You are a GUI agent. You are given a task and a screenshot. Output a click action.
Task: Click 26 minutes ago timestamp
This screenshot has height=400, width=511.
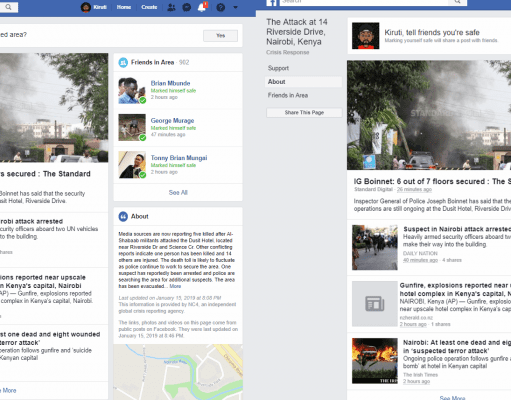(x=414, y=189)
